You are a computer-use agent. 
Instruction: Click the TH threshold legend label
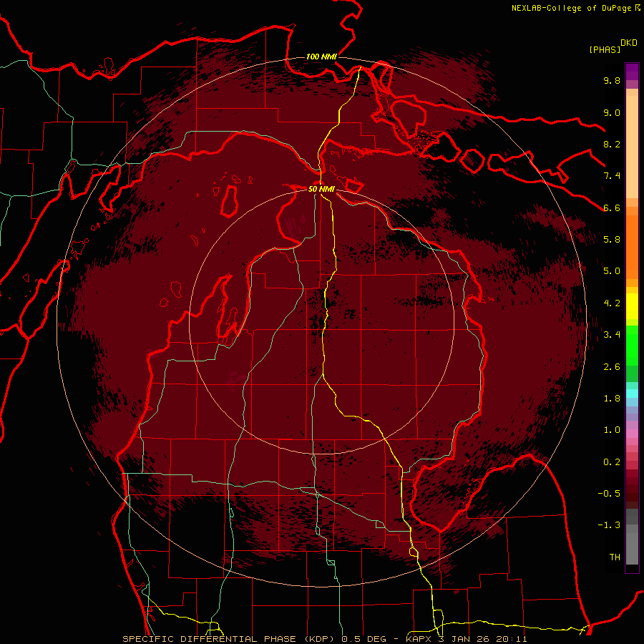pos(615,557)
